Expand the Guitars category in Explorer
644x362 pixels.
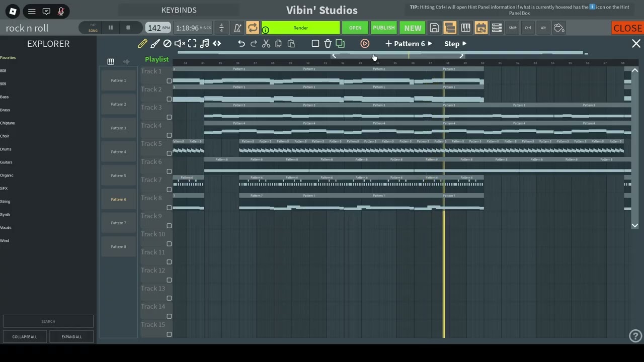(6, 162)
